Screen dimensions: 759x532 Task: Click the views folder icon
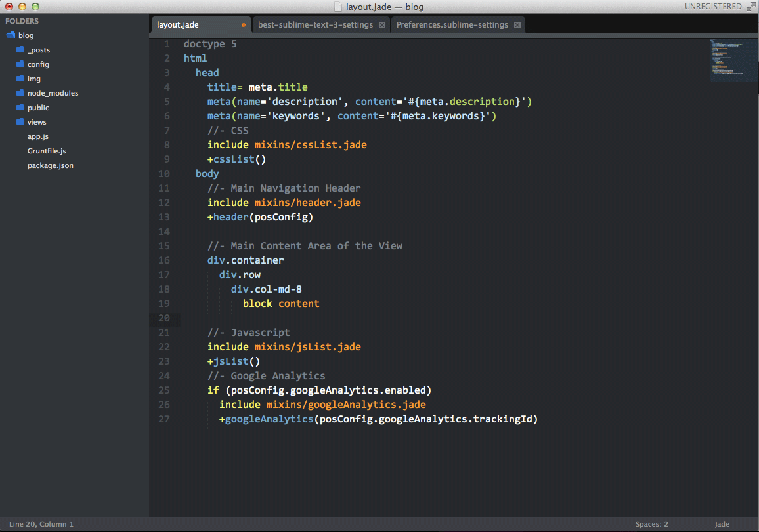tap(20, 122)
